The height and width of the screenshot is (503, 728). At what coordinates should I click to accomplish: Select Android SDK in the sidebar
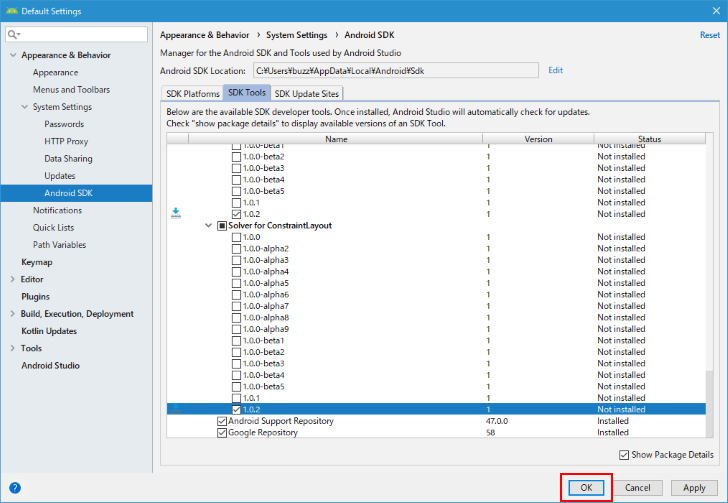[x=77, y=193]
